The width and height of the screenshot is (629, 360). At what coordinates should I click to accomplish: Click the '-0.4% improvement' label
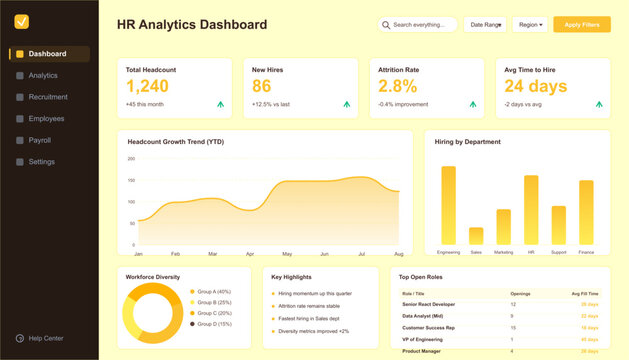click(403, 104)
